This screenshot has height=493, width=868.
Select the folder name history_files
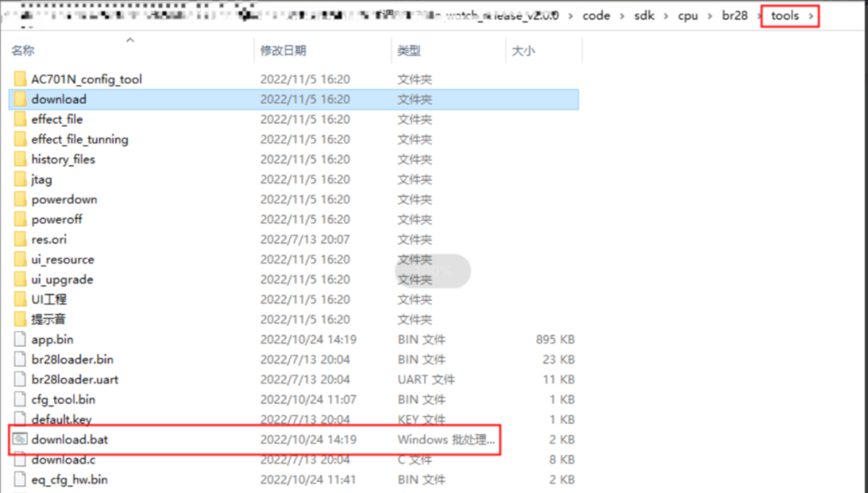pyautogui.click(x=63, y=159)
